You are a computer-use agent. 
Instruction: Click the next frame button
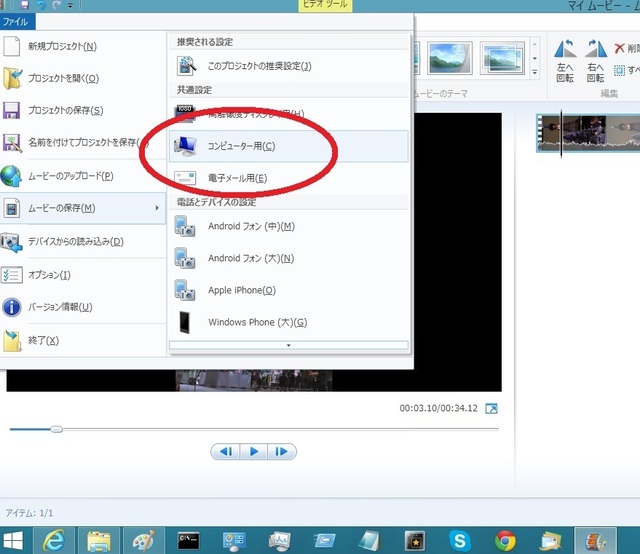click(x=282, y=452)
